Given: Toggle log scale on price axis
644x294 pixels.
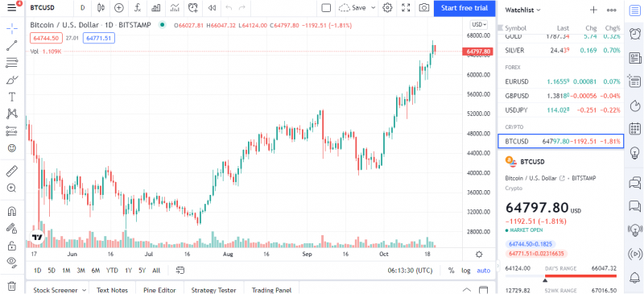Looking at the screenshot, I should coord(466,271).
